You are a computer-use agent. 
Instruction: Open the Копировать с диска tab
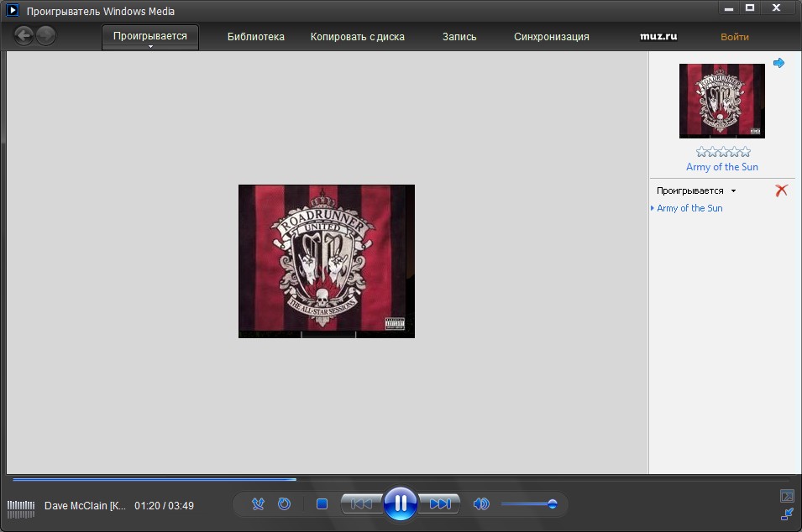(x=357, y=37)
